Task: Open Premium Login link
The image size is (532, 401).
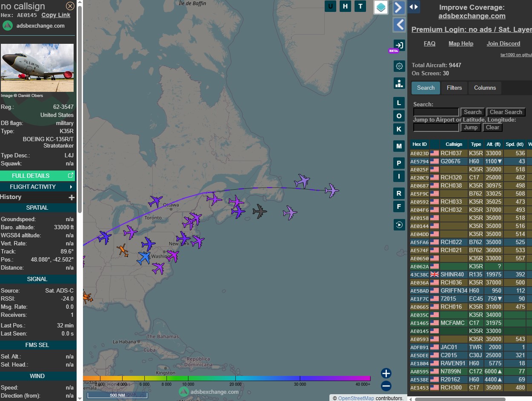Action: point(472,29)
